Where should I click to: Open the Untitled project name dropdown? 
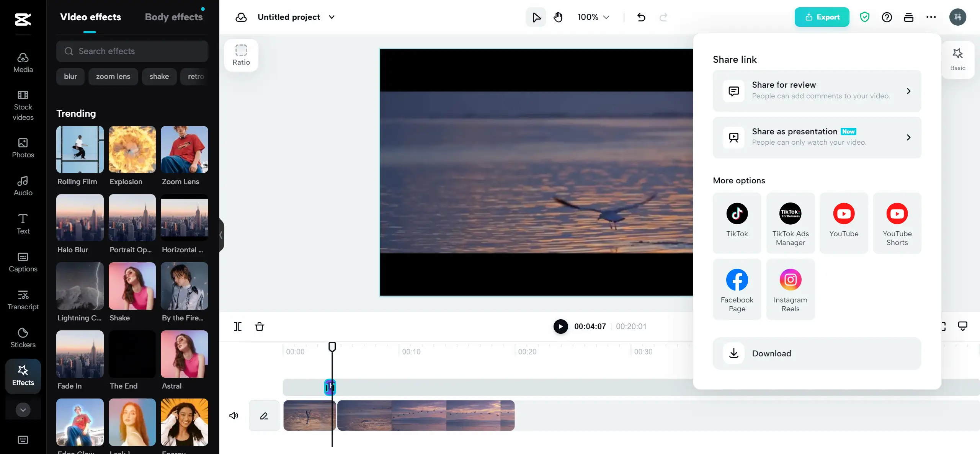coord(332,17)
